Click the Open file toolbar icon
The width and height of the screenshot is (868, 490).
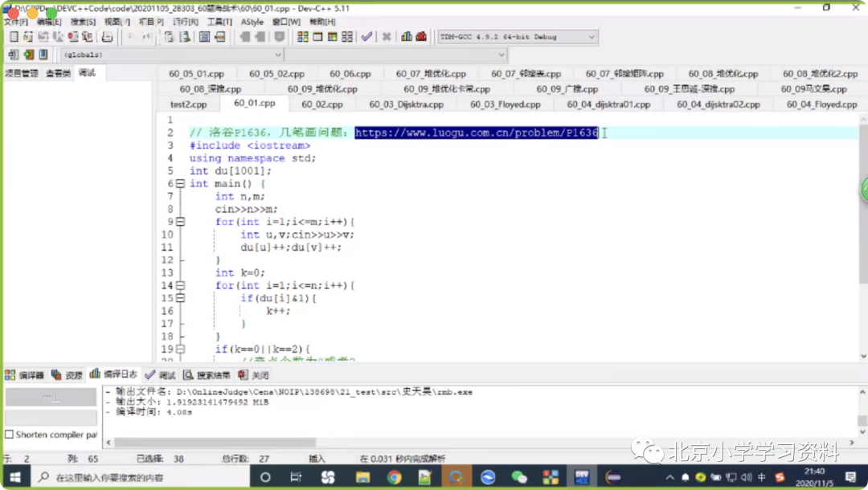(28, 36)
